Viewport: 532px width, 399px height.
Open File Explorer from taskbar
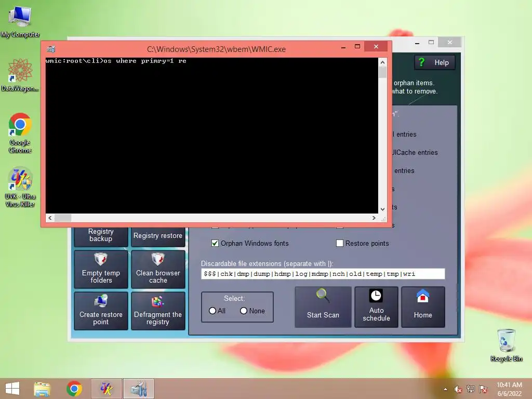[42, 389]
